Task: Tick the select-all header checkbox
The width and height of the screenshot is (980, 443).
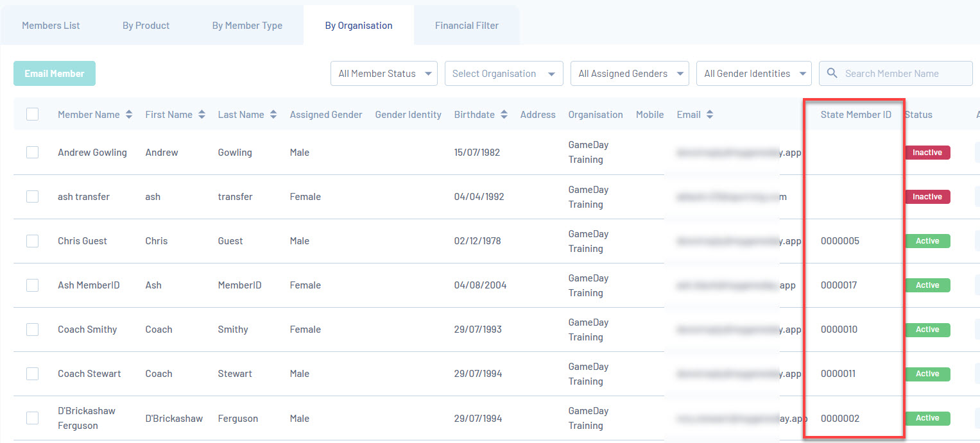Action: tap(32, 114)
